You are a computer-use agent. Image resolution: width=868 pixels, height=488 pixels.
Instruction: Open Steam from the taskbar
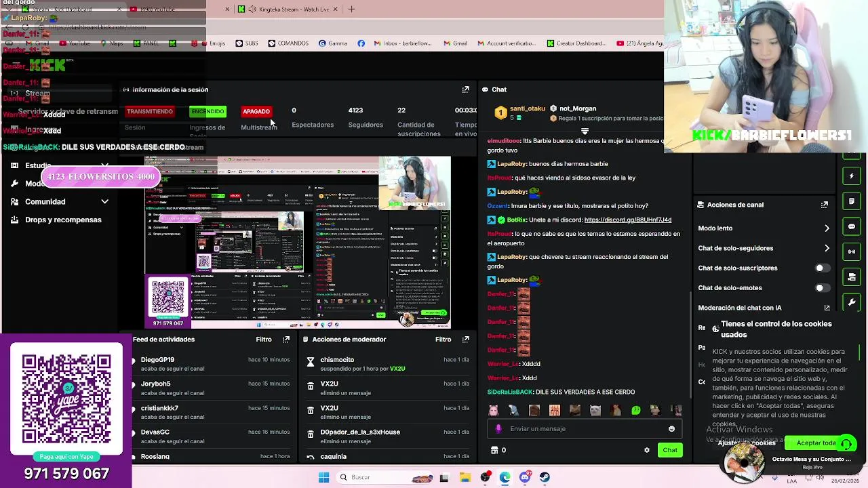pos(545,477)
